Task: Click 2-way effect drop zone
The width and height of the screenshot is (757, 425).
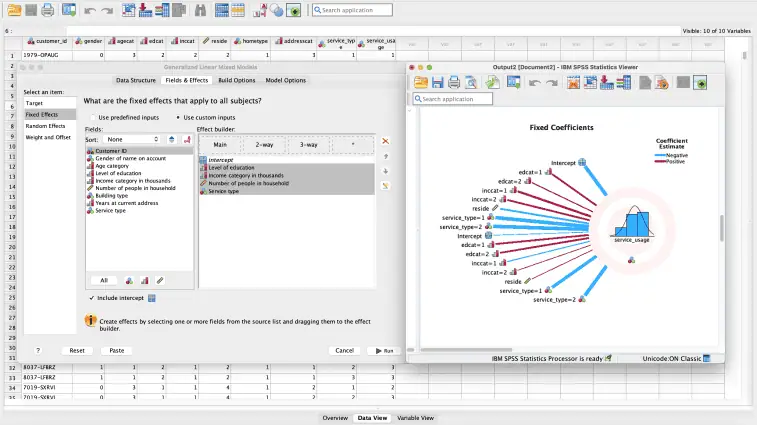Action: [265, 144]
